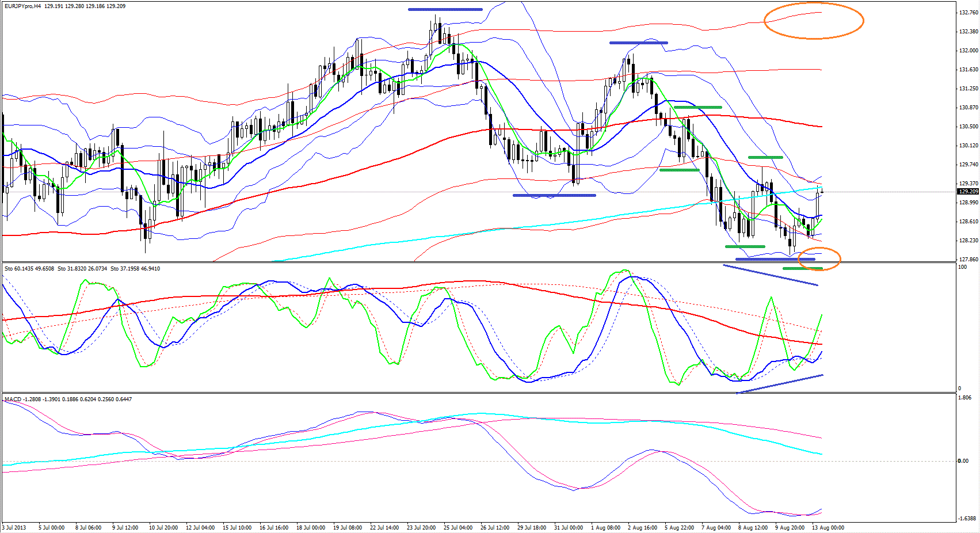The height and width of the screenshot is (533, 980).
Task: Select the descending blue trendline above the stochastic panel
Action: pyautogui.click(x=770, y=275)
